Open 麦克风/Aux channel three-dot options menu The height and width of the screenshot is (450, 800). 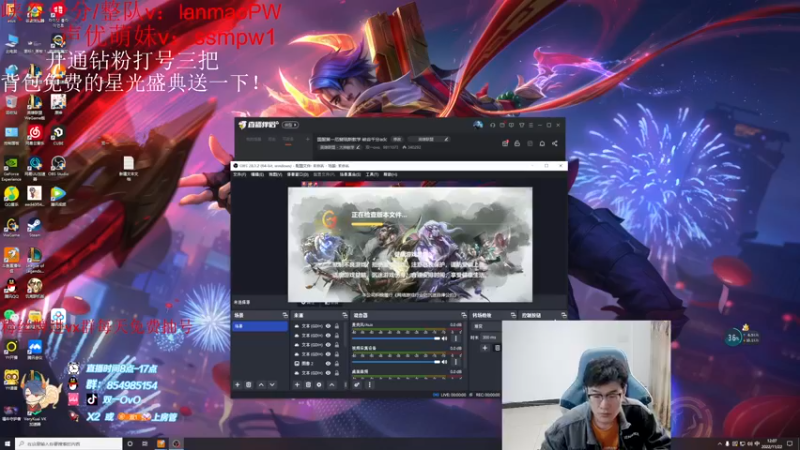pos(456,338)
